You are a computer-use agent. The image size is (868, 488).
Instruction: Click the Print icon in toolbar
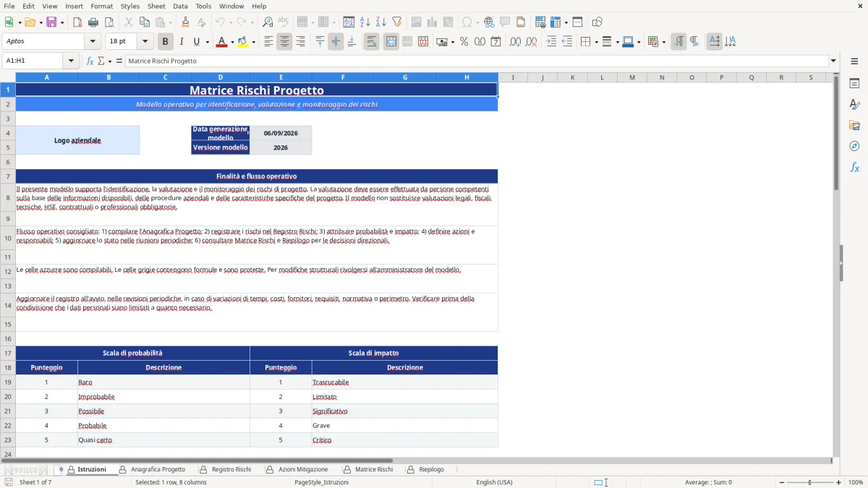click(93, 22)
